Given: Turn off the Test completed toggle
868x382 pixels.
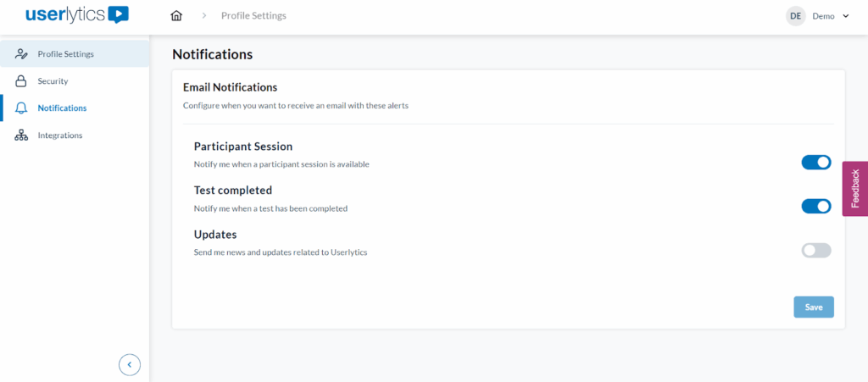Looking at the screenshot, I should pos(816,206).
